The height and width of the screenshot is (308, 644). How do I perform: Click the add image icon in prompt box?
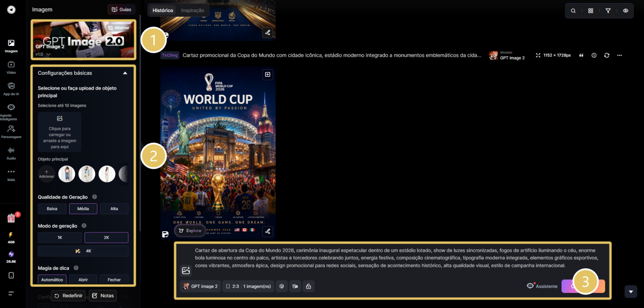186,271
